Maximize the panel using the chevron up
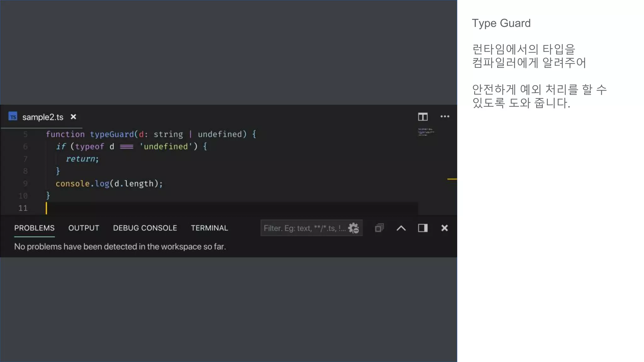 pyautogui.click(x=401, y=228)
